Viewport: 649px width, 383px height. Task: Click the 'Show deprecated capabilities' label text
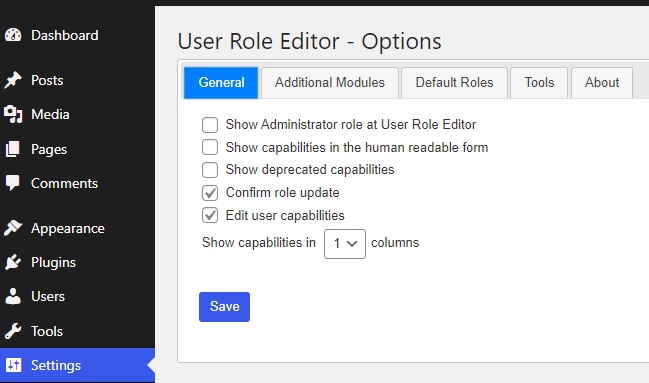310,170
